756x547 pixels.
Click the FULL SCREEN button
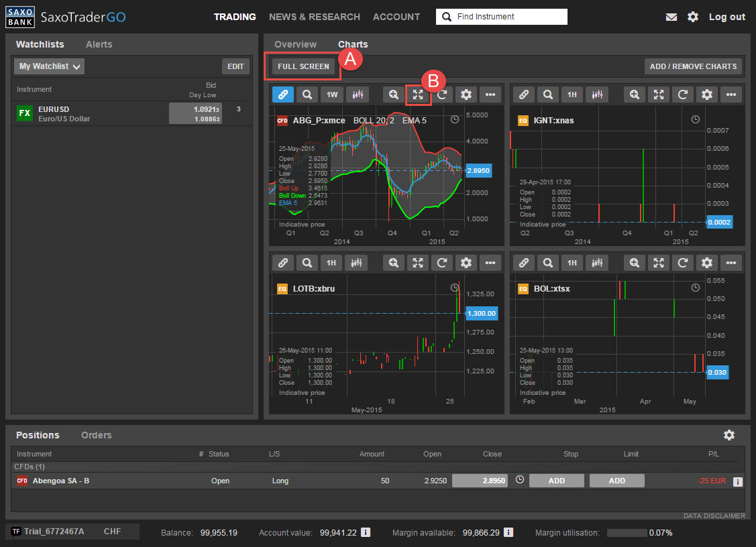pos(303,66)
